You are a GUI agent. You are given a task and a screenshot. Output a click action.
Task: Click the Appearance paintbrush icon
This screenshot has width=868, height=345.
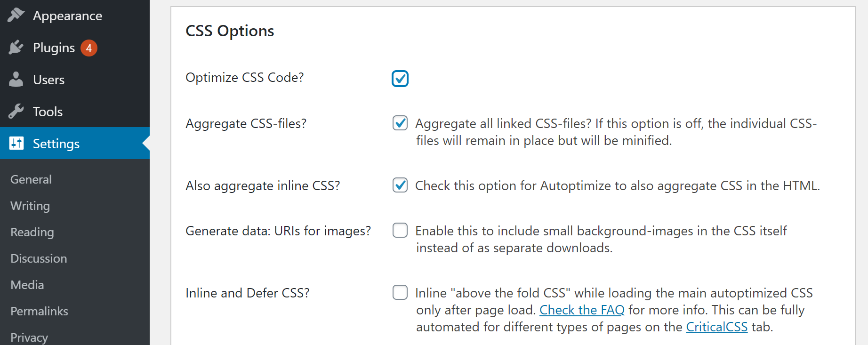click(16, 15)
